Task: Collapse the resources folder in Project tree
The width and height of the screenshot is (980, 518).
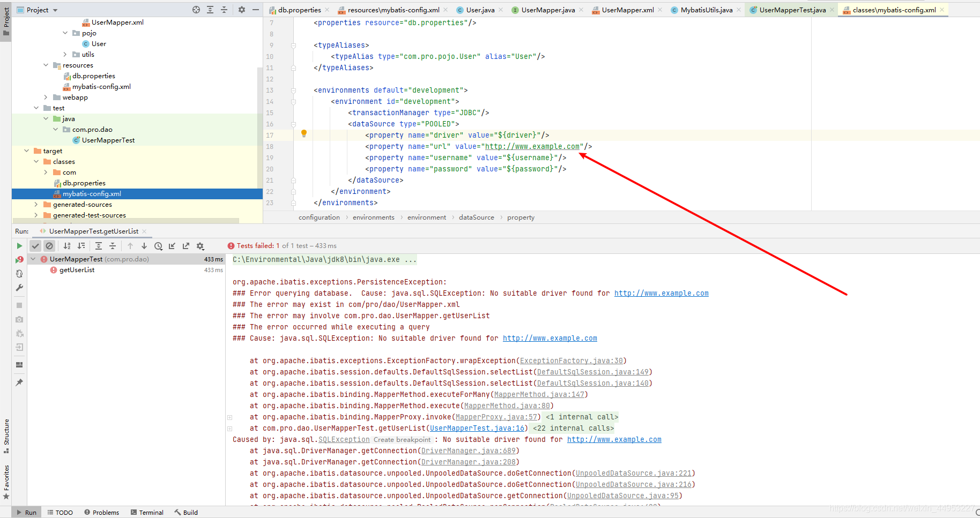Action: pyautogui.click(x=46, y=65)
